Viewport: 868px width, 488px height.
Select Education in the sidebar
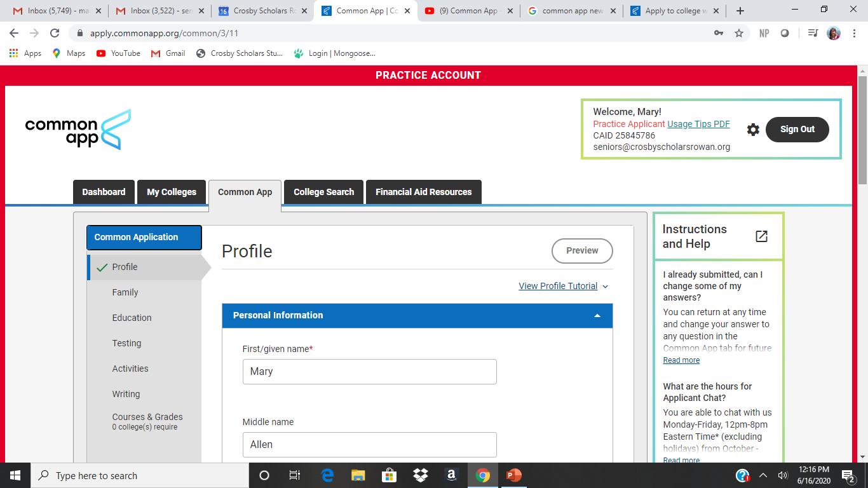[132, 318]
